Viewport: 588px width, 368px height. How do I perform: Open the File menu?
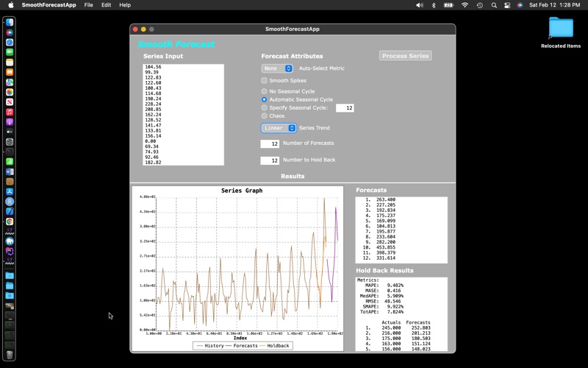coord(88,5)
